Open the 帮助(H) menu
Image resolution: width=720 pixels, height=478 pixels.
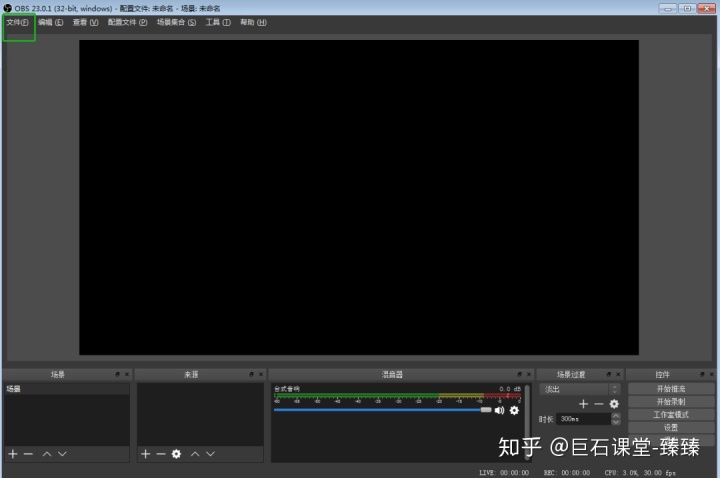(253, 22)
